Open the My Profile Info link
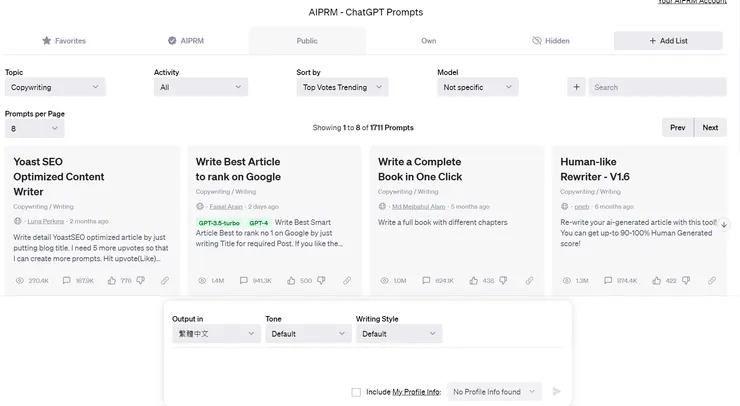The image size is (740, 406). [416, 392]
